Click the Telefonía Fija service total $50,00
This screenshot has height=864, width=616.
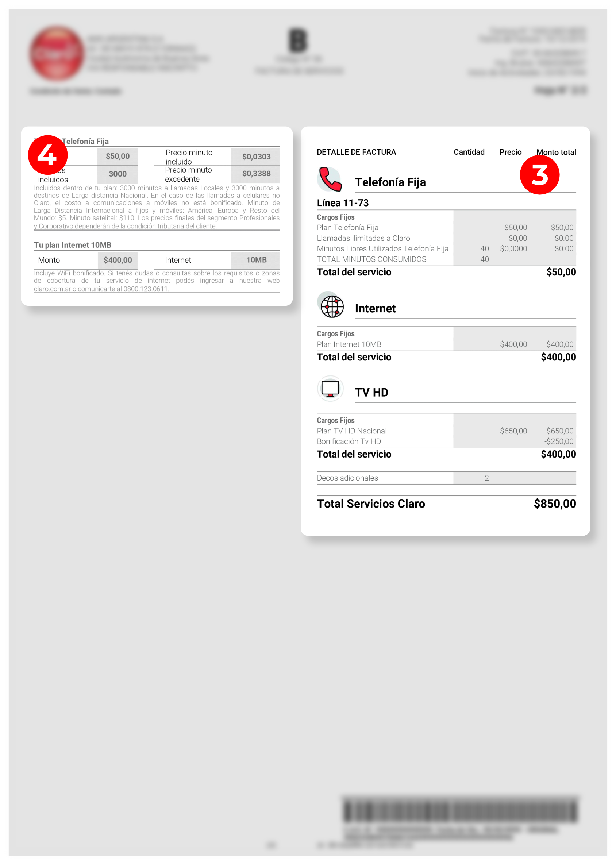tap(561, 272)
